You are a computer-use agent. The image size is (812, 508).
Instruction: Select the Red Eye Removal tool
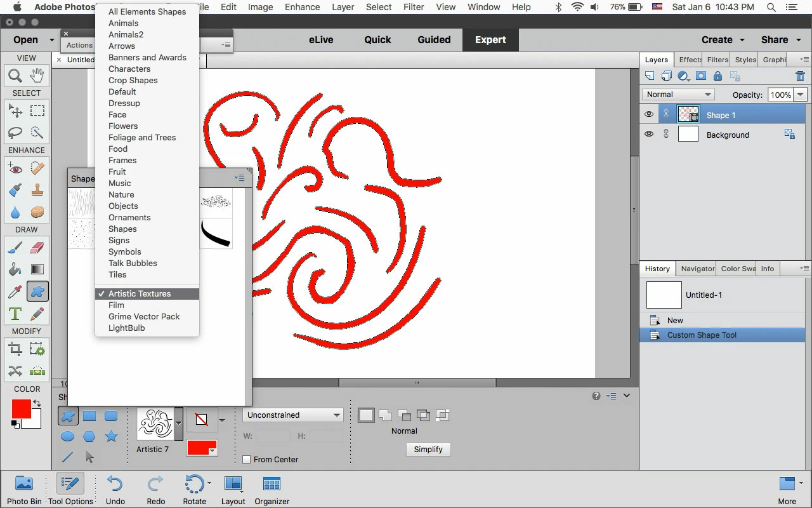pos(15,168)
